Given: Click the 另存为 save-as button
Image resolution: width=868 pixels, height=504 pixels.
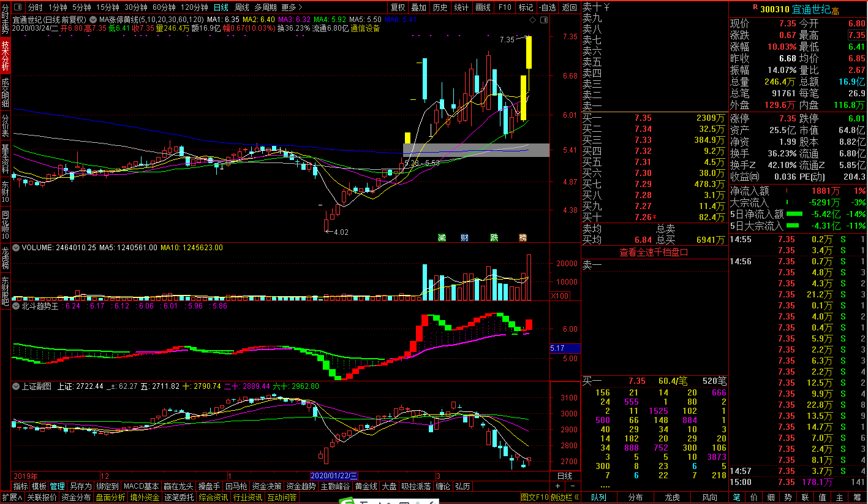Looking at the screenshot, I should coord(81,486).
